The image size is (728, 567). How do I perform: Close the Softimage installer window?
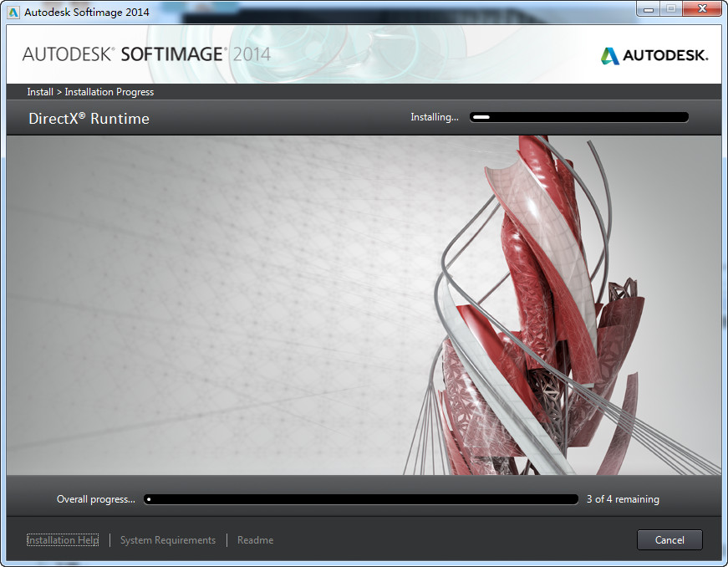702,9
